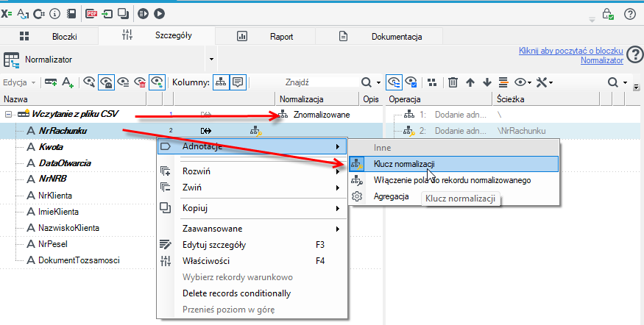Click the move down arrow icon
644x325 pixels.
tap(487, 82)
